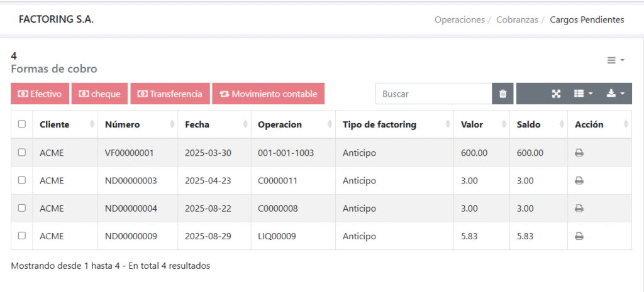The image size is (644, 292).
Task: Click the fullscreen expand icon
Action: click(556, 94)
